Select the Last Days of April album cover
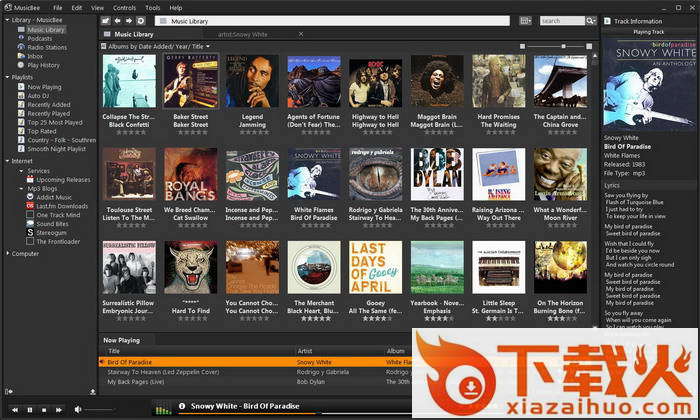The width and height of the screenshot is (700, 420). 375,267
